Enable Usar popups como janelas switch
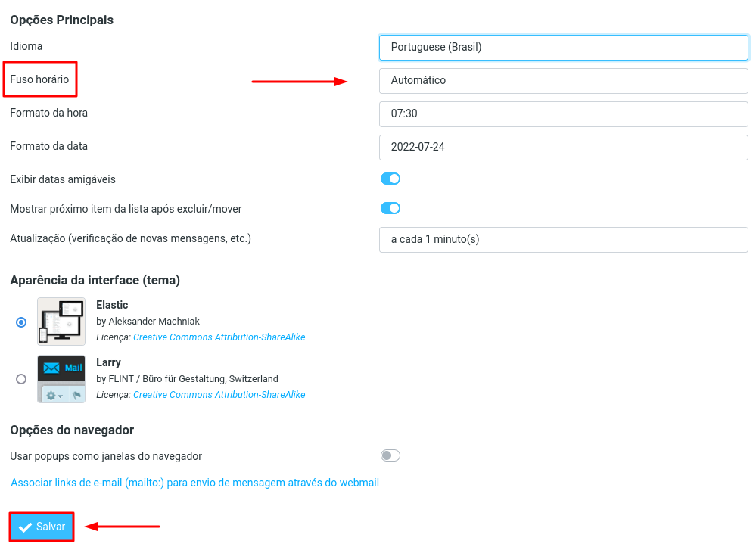756x547 pixels. coord(390,456)
